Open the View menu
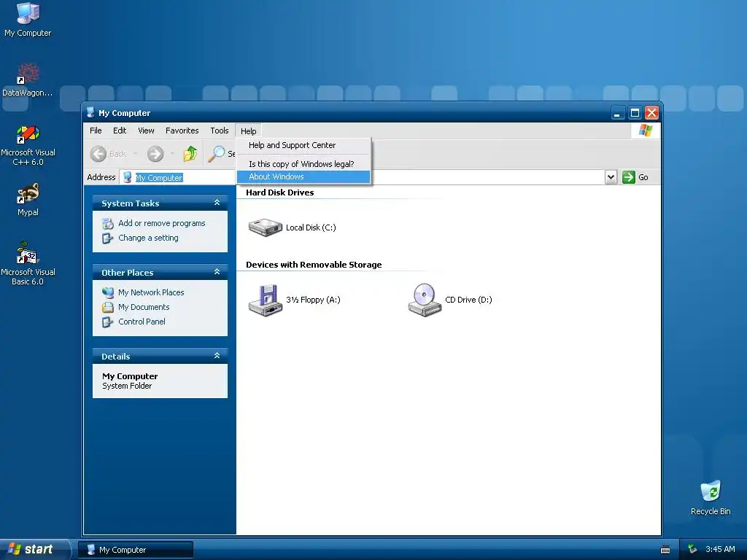The image size is (747, 560). (x=146, y=131)
